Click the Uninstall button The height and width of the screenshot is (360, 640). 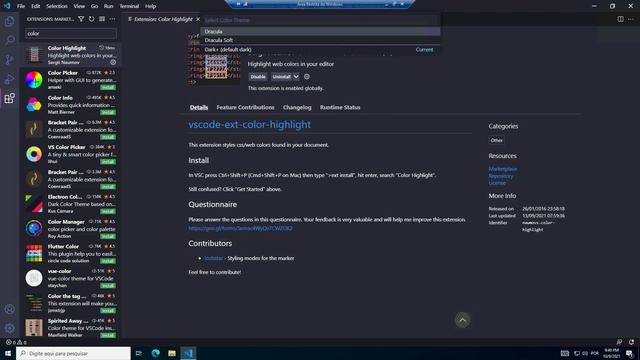(281, 77)
